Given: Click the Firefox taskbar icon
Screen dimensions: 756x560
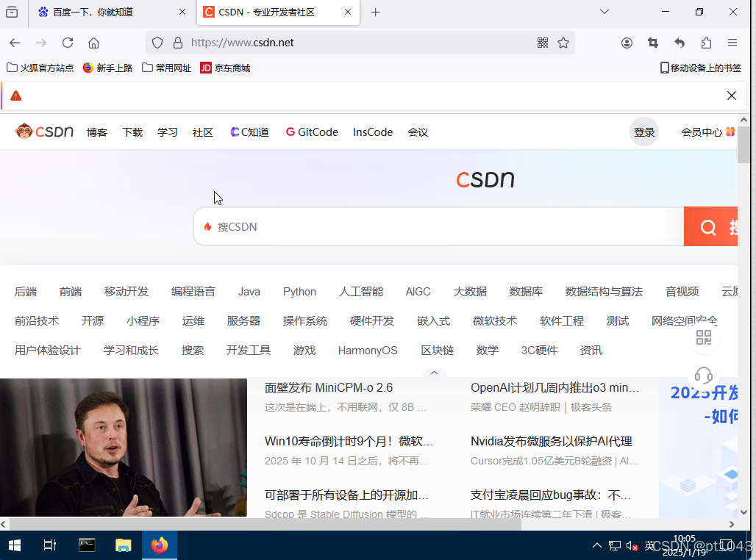Looking at the screenshot, I should [160, 545].
